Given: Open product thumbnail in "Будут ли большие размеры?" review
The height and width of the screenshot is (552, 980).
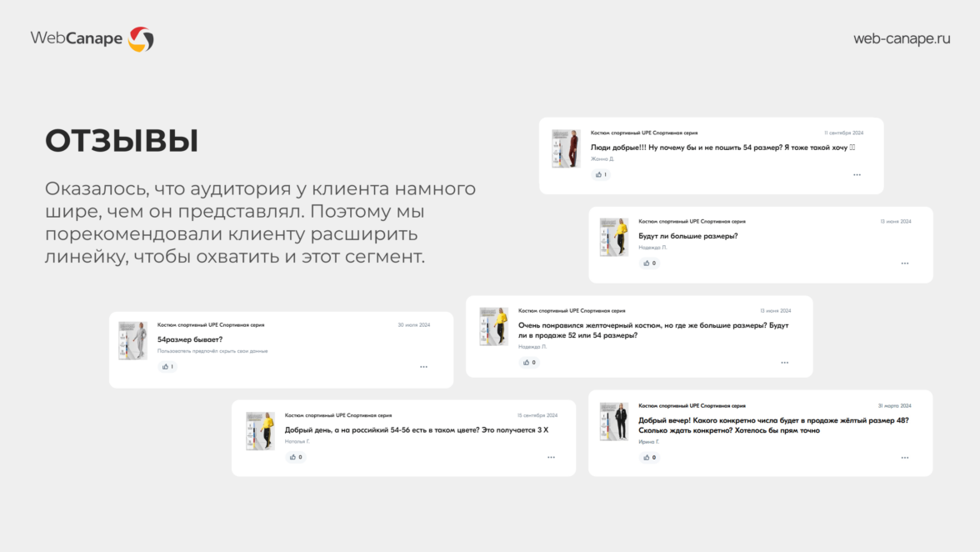Looking at the screenshot, I should tap(613, 237).
